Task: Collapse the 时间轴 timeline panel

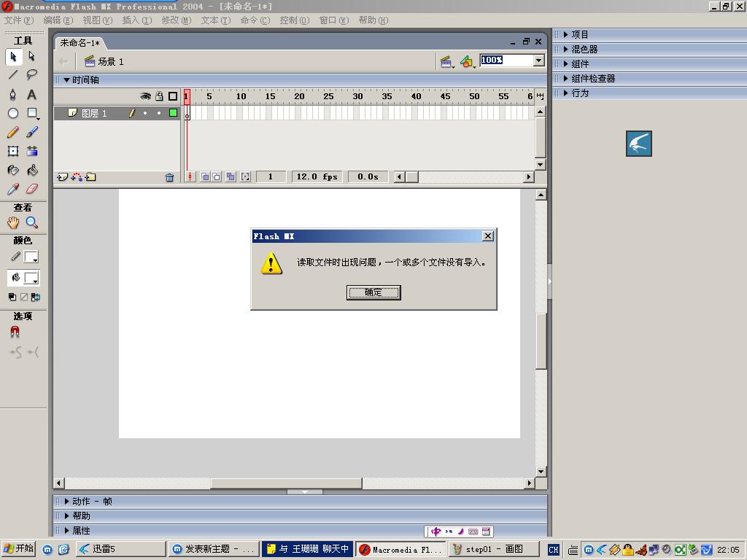Action: [x=66, y=80]
